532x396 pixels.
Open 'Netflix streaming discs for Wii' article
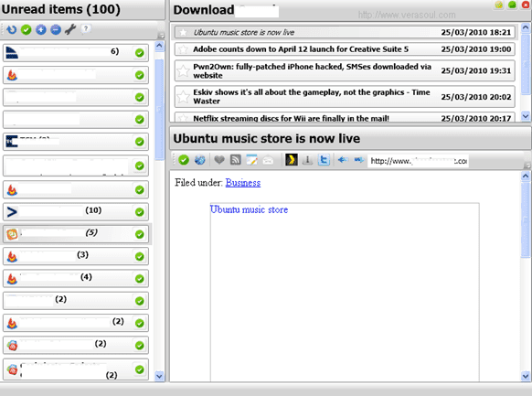pyautogui.click(x=345, y=117)
